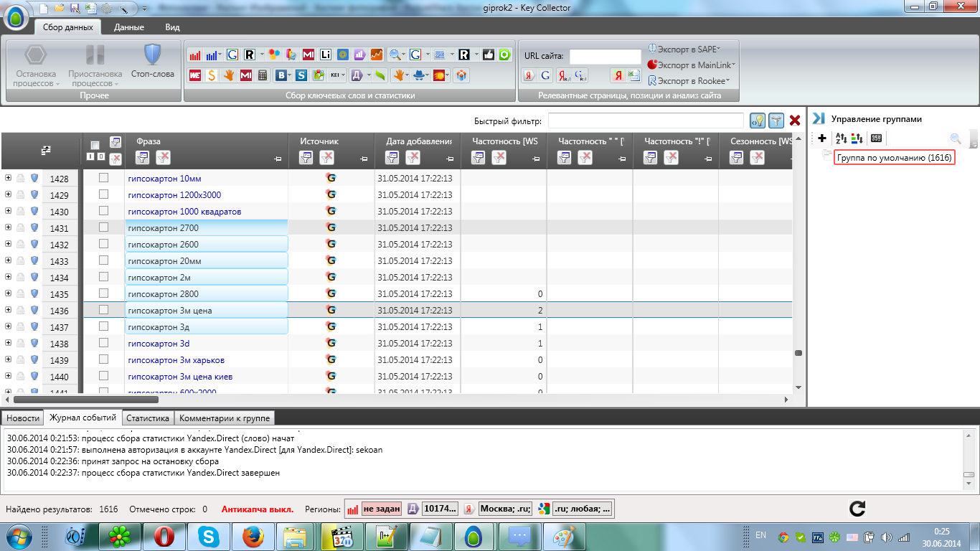Click the magnifier search suggestions icon
The width and height of the screenshot is (980, 551).
(395, 55)
